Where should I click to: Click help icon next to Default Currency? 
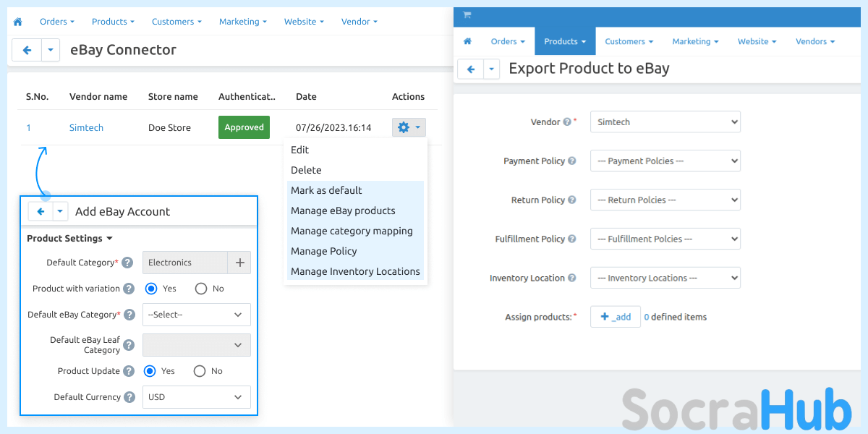[x=129, y=397]
